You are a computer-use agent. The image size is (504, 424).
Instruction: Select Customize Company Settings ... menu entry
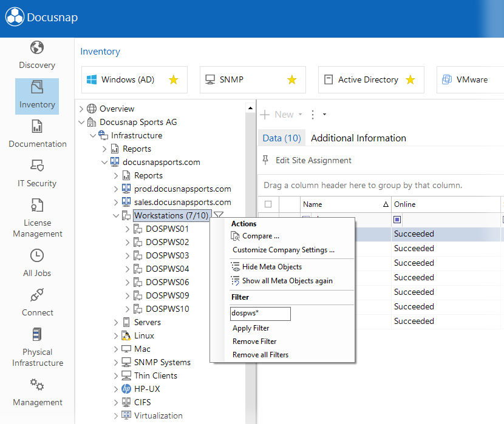click(284, 250)
